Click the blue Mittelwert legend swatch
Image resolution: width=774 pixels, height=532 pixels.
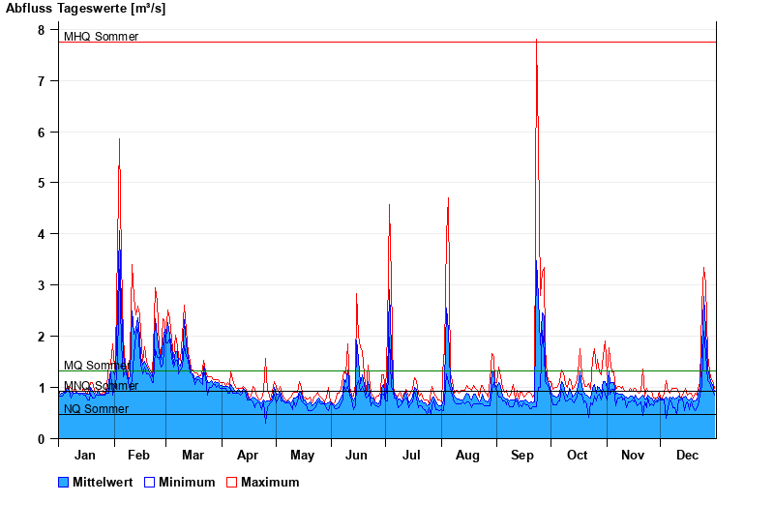pos(64,483)
